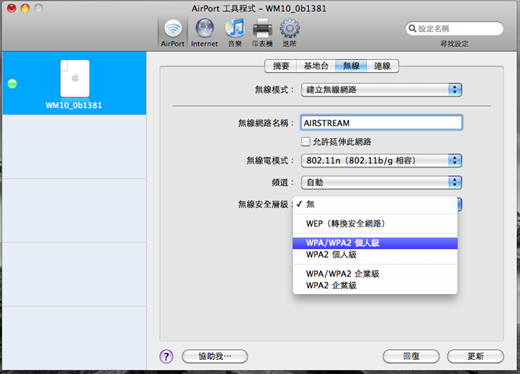Switch to the 連線 tab
Image resolution: width=520 pixels, height=374 pixels.
(x=382, y=66)
